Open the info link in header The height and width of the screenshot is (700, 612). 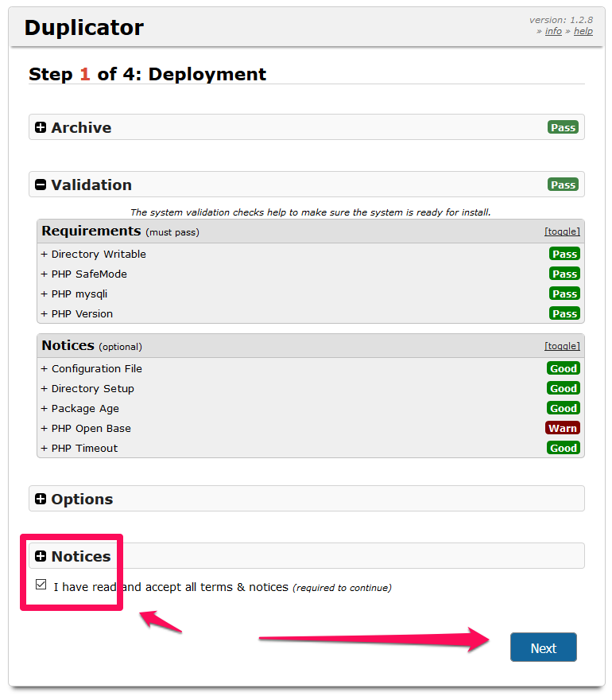click(x=553, y=31)
